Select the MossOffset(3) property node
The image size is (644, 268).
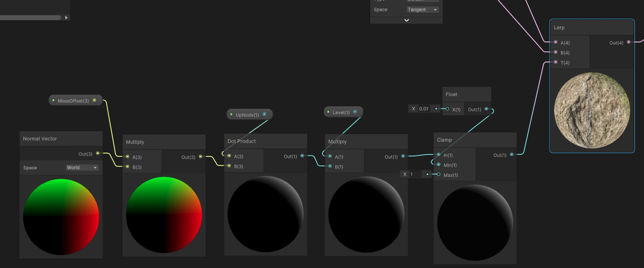75,100
